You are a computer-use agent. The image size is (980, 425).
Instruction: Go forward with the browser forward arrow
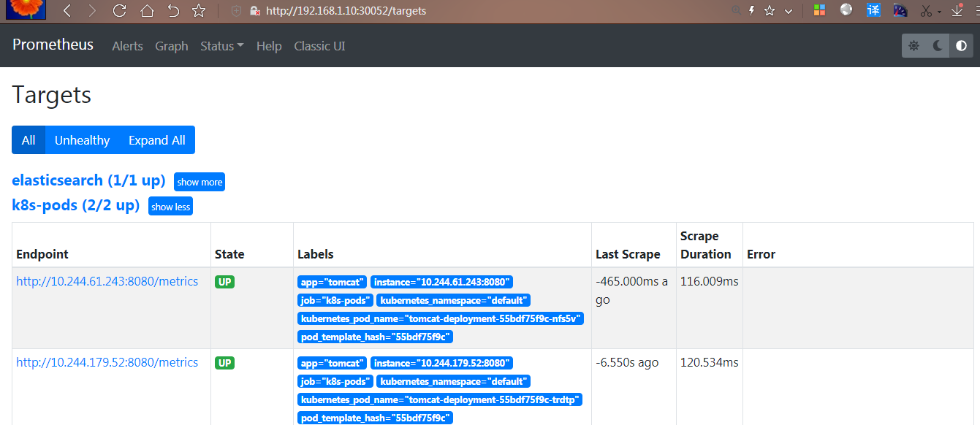click(x=92, y=11)
